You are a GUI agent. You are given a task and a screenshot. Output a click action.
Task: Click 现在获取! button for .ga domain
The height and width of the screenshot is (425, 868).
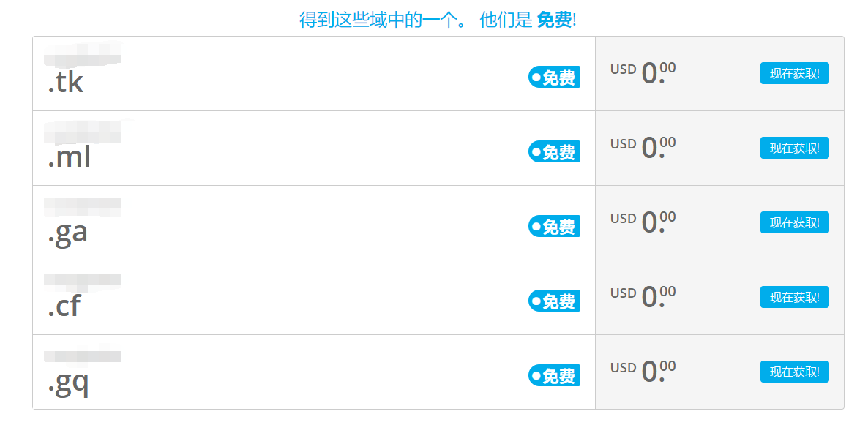pos(794,222)
